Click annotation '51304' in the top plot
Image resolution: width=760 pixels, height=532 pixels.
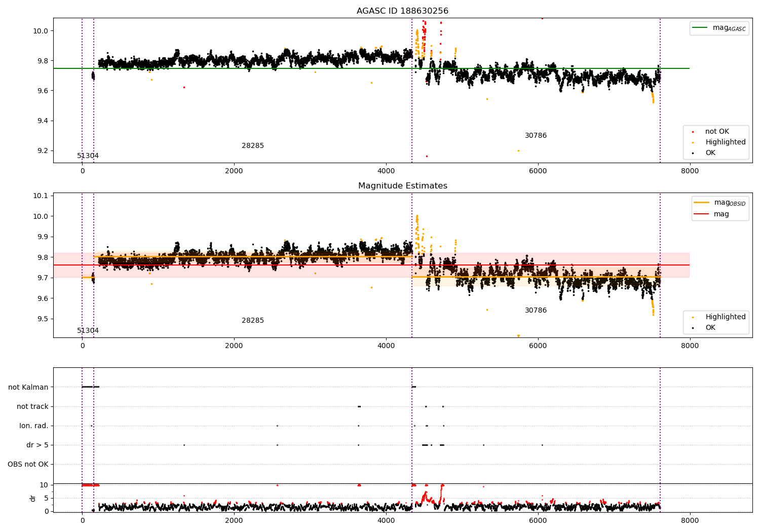pos(88,156)
